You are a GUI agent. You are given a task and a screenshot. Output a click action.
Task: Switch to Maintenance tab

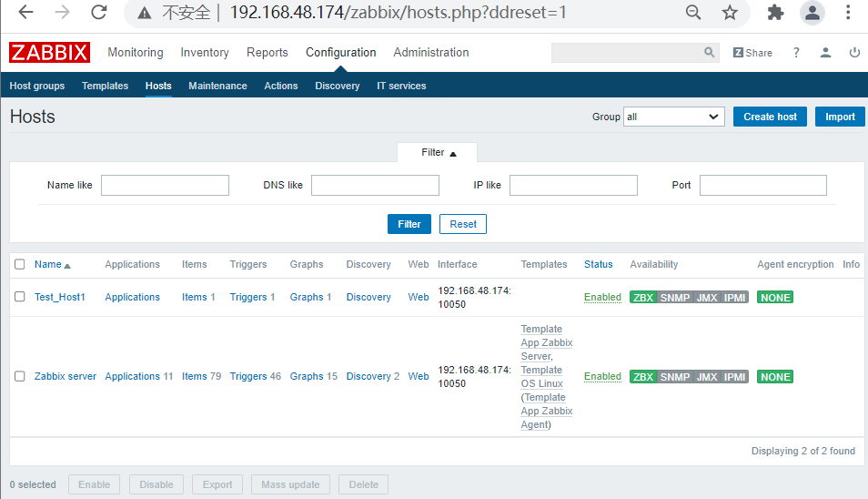pos(217,86)
